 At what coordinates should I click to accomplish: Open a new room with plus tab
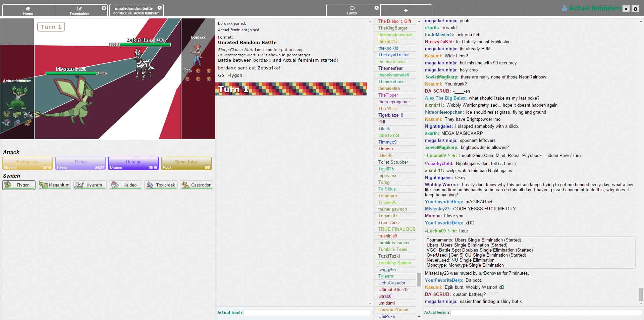[406, 10]
